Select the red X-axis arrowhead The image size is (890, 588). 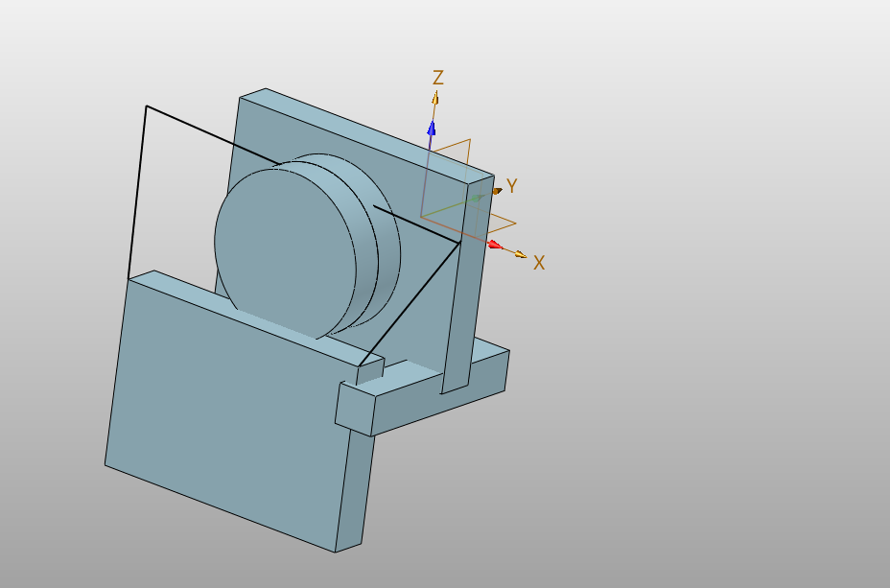495,245
